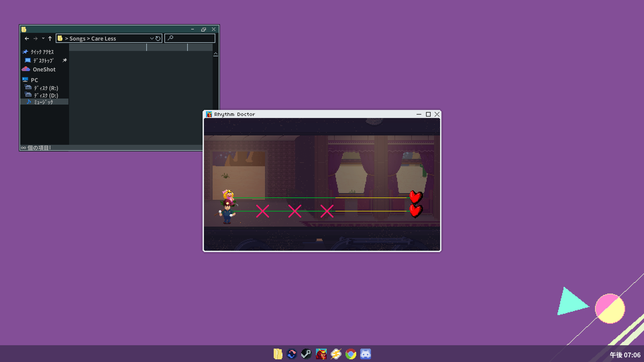Click the Rhythm Doctor title bar icon
This screenshot has width=644, height=362.
[x=209, y=114]
